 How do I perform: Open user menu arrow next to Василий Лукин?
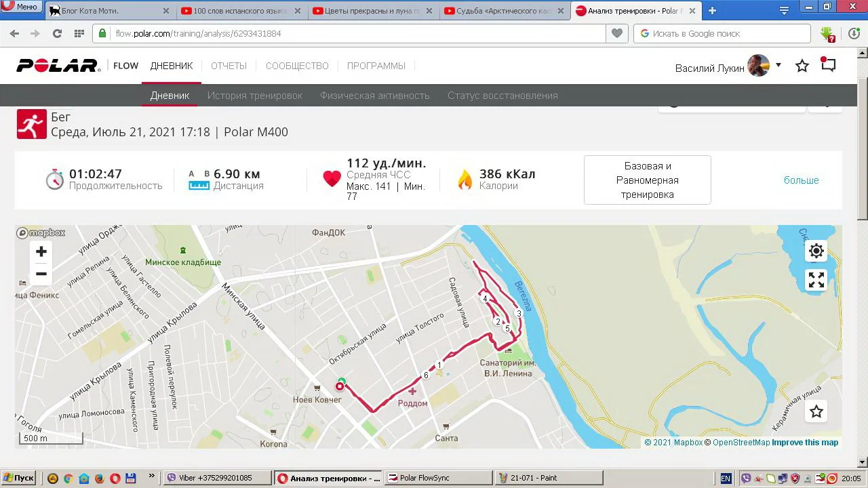778,65
